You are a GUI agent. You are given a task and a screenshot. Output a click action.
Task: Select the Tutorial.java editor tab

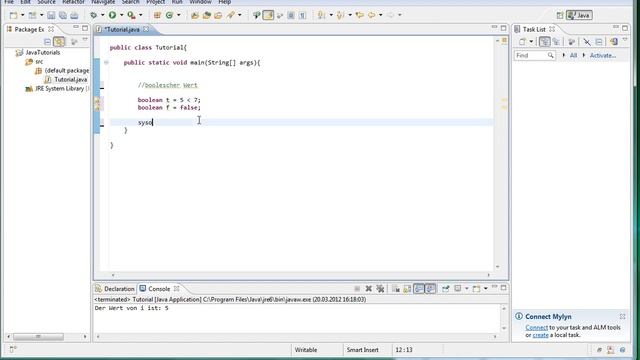pyautogui.click(x=122, y=29)
